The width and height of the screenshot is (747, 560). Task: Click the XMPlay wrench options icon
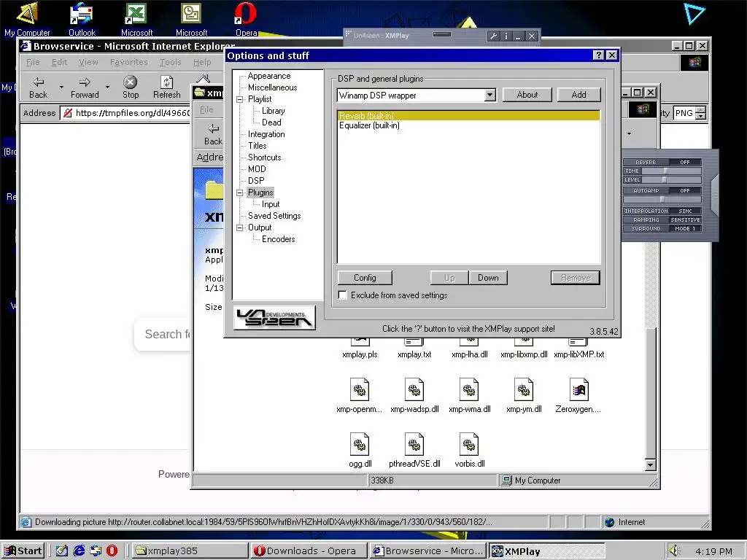pyautogui.click(x=494, y=36)
